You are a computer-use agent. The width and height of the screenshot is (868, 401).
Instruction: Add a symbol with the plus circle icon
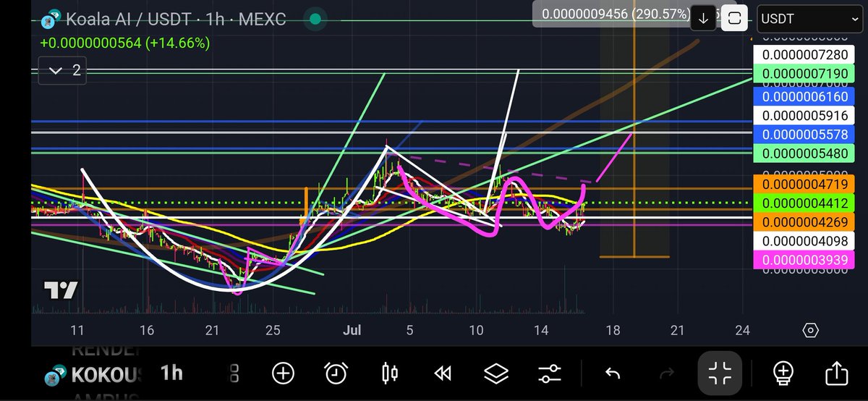point(283,373)
